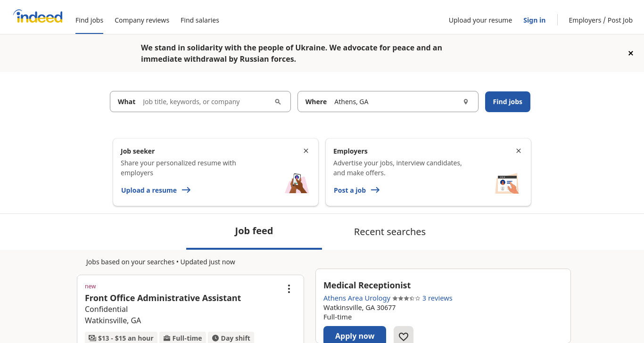Click the Day shift tag
Screen dimensions: 644x343
(231, 338)
